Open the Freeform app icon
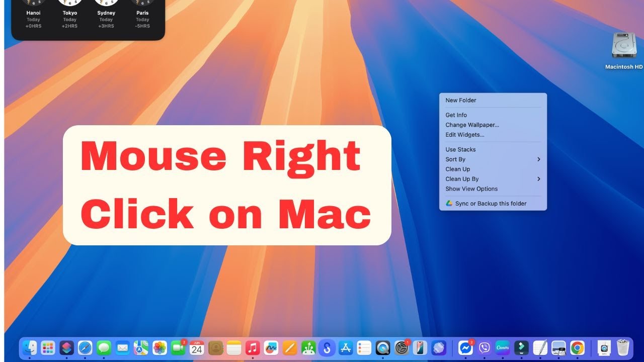This screenshot has height=362, width=644. pos(271,347)
